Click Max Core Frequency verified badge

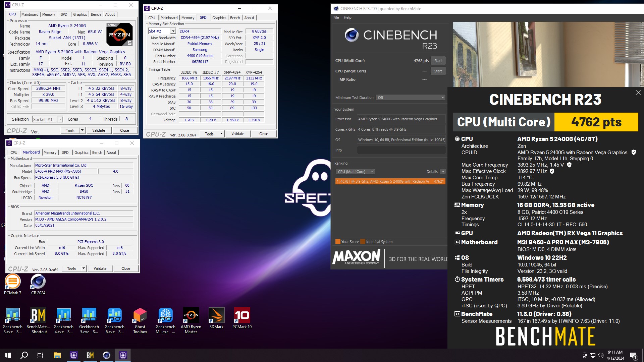[569, 165]
